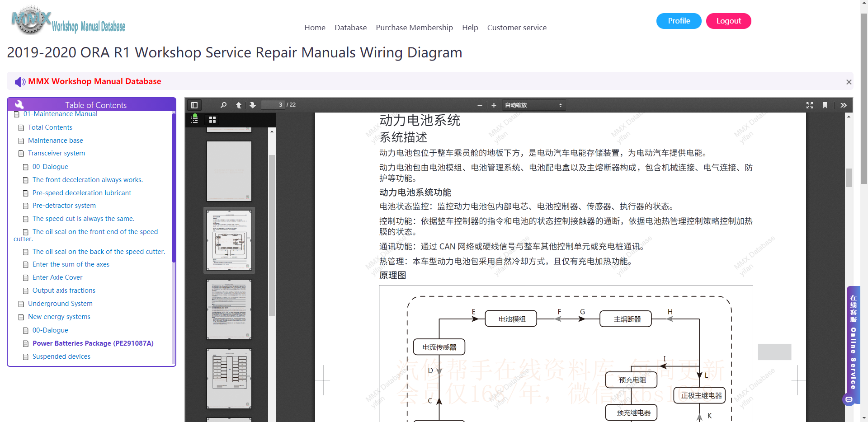Open 'The speed cut is always the same.'
The image size is (868, 422).
point(84,219)
